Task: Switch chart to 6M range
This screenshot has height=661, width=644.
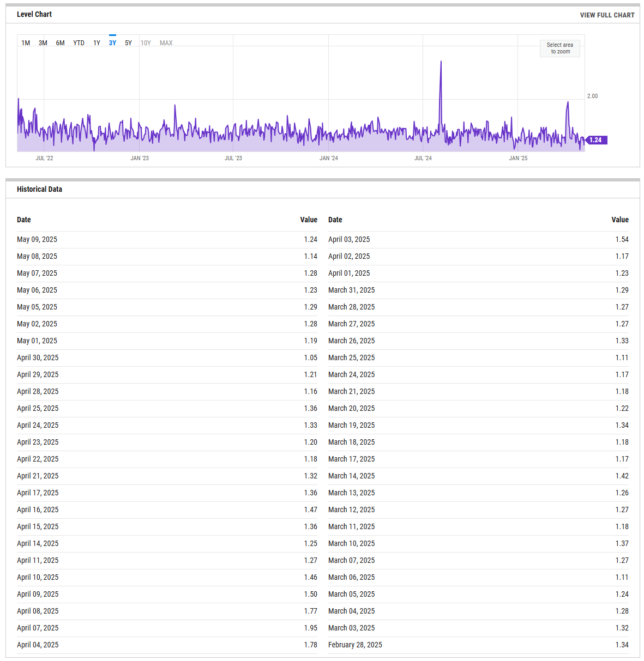Action: [x=60, y=43]
